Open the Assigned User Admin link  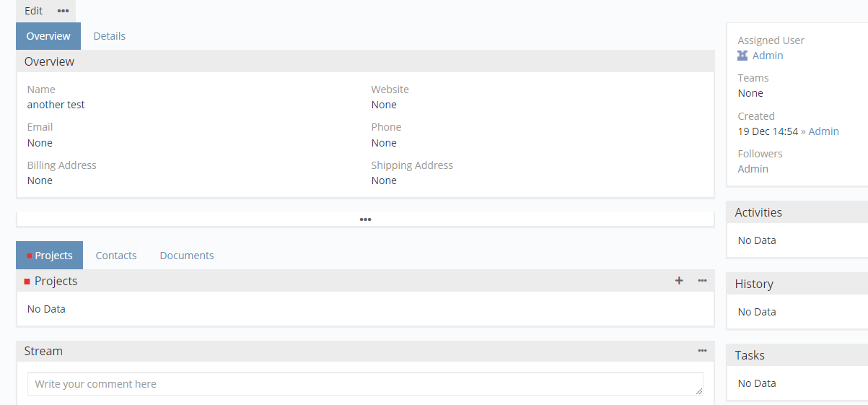768,56
